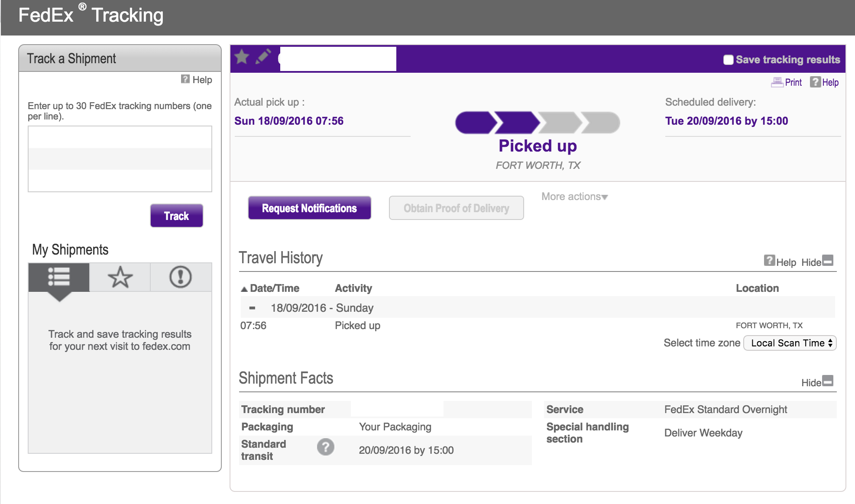Image resolution: width=855 pixels, height=504 pixels.
Task: Open the More actions dropdown
Action: pos(574,197)
